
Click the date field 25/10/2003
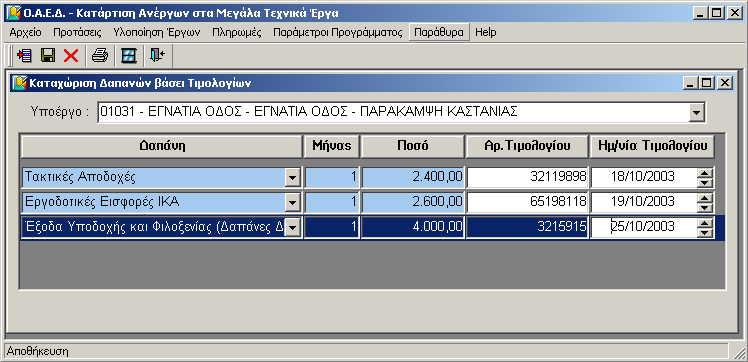(644, 227)
